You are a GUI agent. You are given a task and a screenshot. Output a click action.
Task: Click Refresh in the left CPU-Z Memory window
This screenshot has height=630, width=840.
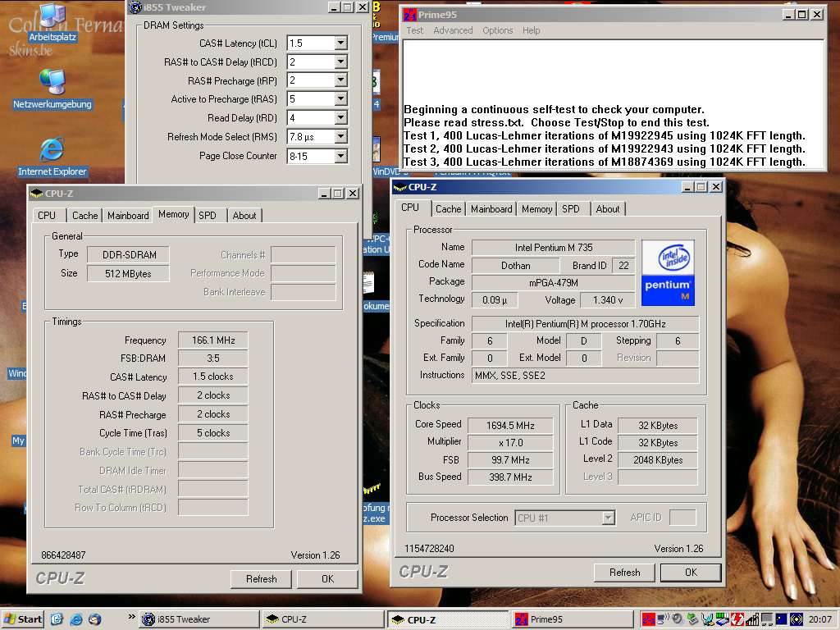(x=262, y=579)
